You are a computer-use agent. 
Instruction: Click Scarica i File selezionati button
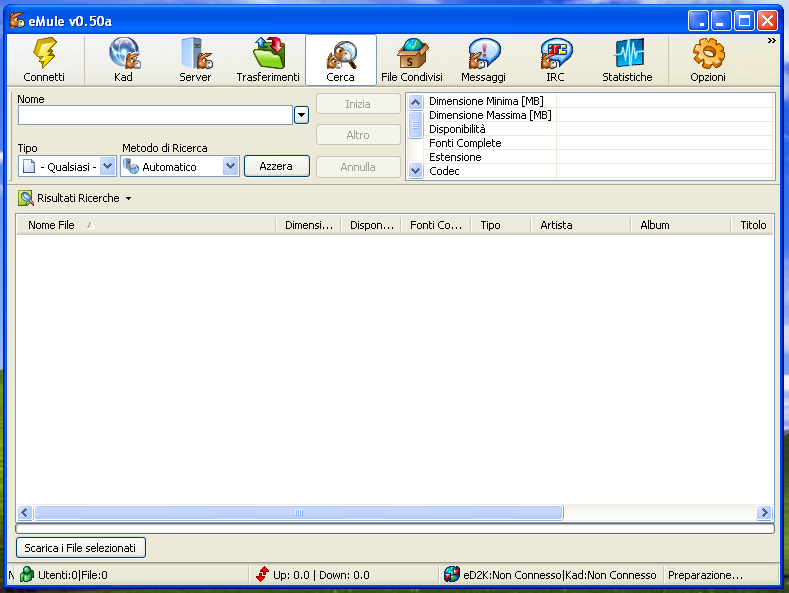coord(81,548)
